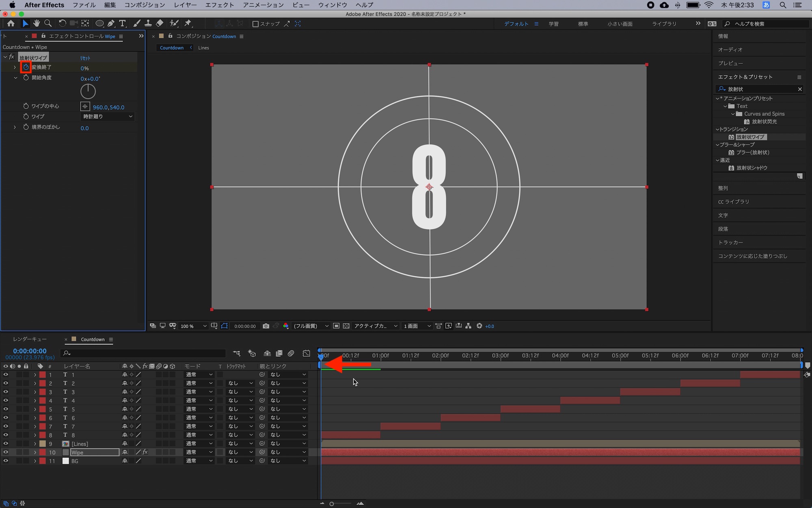Open the ワイプ direction dropdown (時計回り)

tap(108, 117)
